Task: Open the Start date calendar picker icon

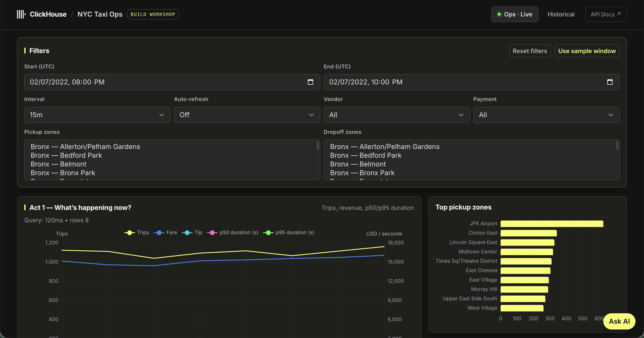Action: [x=310, y=82]
